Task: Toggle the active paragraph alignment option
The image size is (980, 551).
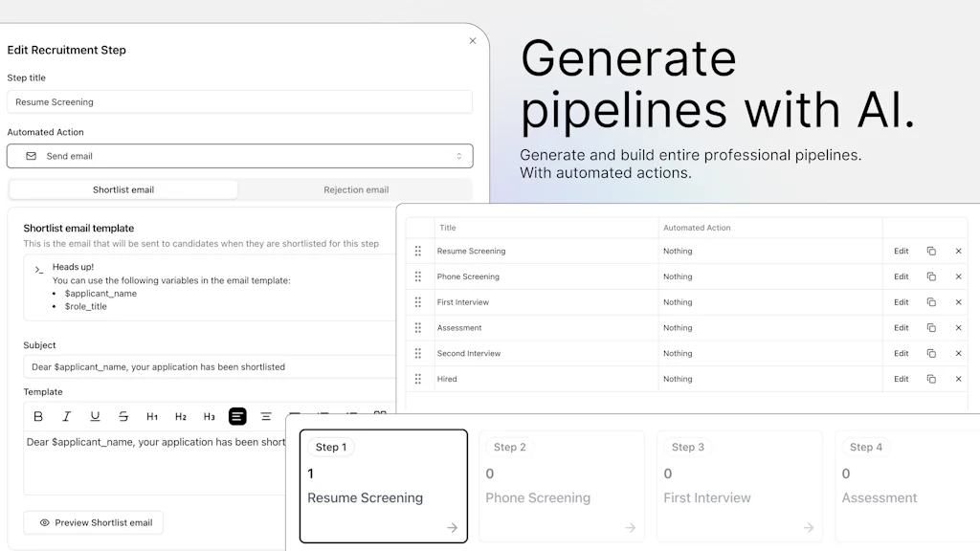Action: pos(237,416)
